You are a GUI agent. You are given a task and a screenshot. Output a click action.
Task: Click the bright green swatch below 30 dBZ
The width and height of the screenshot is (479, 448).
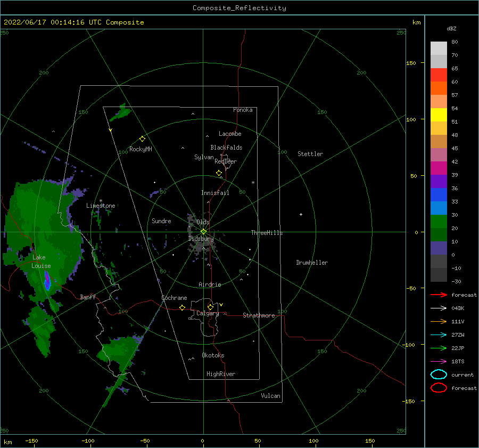coord(439,222)
